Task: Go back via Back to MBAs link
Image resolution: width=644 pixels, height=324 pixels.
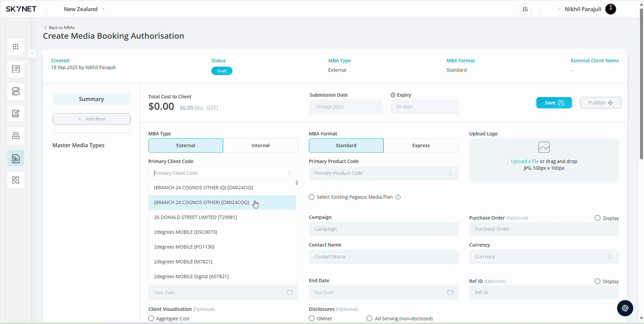Action: point(59,27)
